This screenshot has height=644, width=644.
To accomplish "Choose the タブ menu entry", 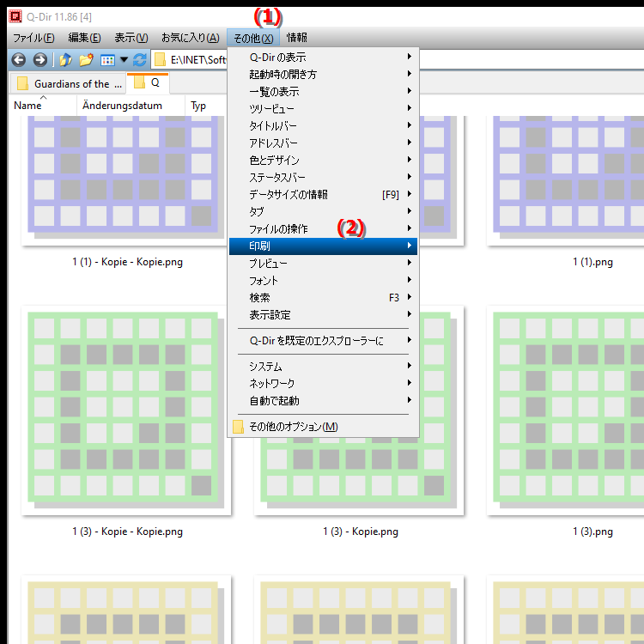I will pos(323,211).
